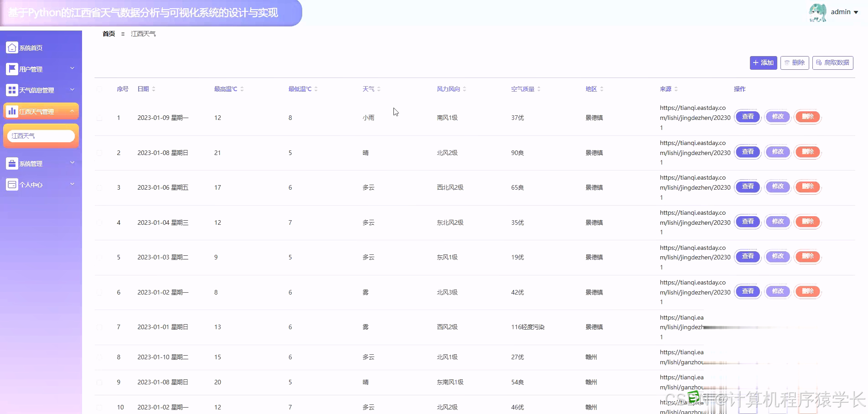The image size is (868, 414).
Task: Select the 用户管理 flag icon
Action: click(11, 68)
